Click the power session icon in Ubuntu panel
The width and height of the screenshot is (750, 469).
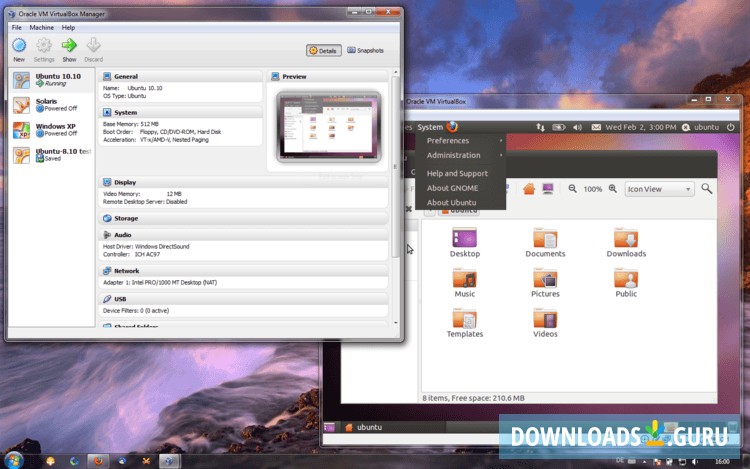coord(730,127)
